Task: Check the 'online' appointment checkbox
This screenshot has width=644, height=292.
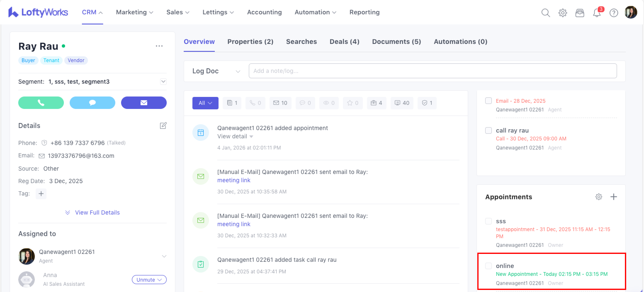Action: coord(488,265)
